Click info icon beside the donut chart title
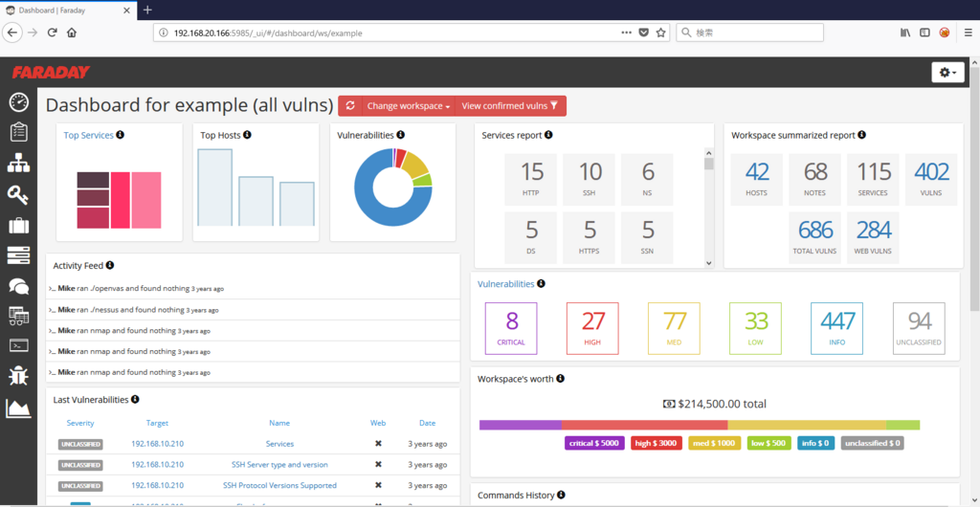Viewport: 980px width, 507px height. [x=400, y=134]
